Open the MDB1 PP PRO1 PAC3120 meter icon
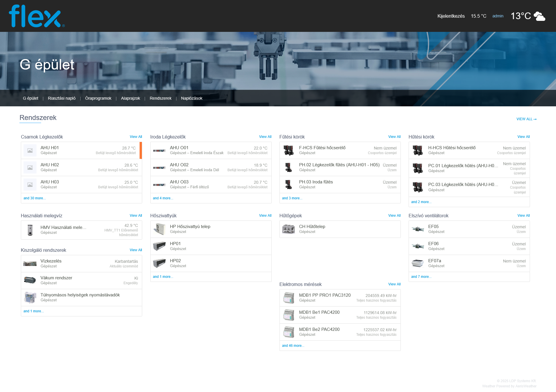This screenshot has height=392, width=556. pyautogui.click(x=288, y=298)
